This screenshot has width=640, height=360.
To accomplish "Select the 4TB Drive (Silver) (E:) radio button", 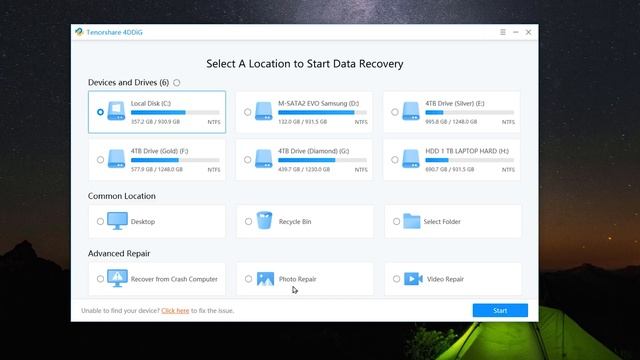I will (x=395, y=112).
